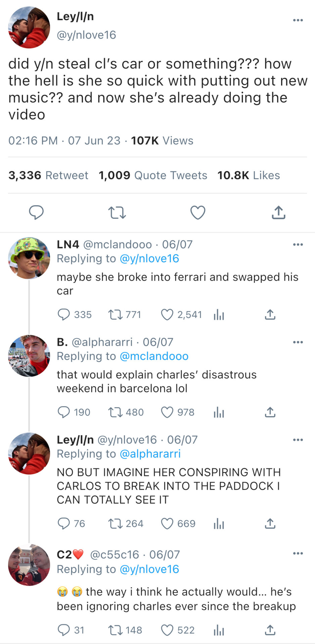View the 3,336 Retweet list
Screen dimensions: 315x644
tap(48, 175)
